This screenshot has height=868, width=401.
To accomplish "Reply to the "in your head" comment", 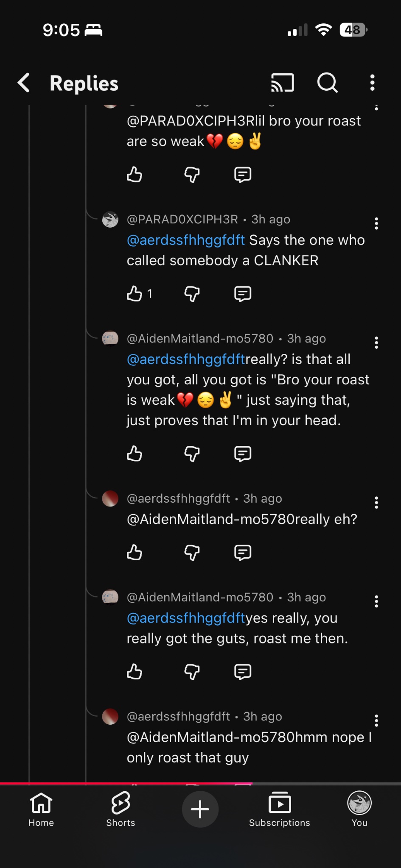I will 243,453.
